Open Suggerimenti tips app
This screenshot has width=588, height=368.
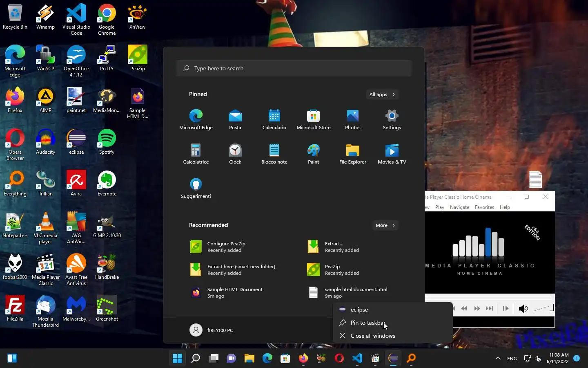tap(196, 188)
